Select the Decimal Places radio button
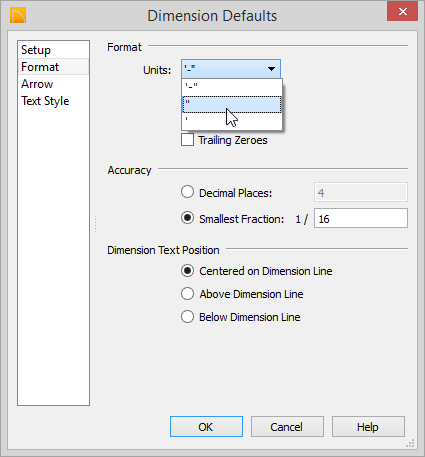 [x=187, y=192]
